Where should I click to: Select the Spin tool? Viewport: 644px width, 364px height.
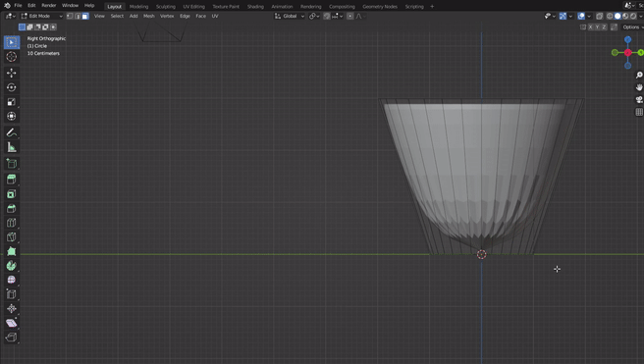pos(12,266)
